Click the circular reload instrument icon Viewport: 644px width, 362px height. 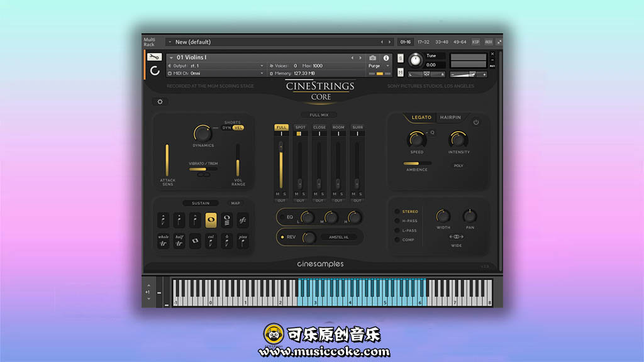click(x=155, y=70)
